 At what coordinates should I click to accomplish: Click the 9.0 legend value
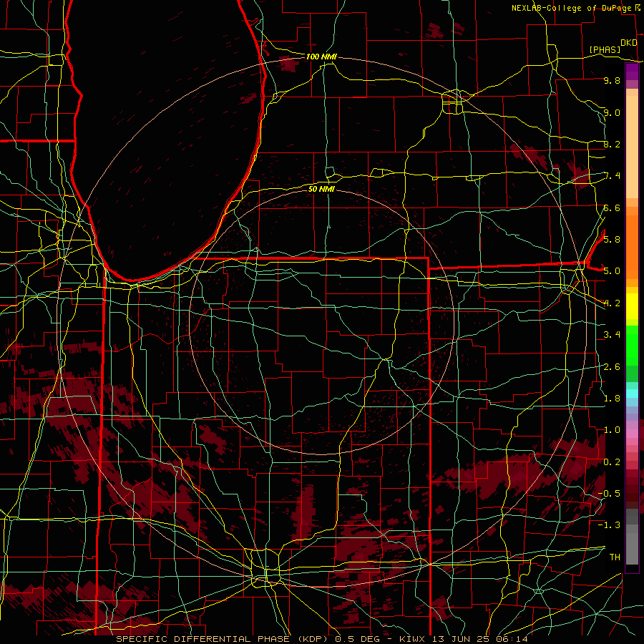click(x=612, y=112)
